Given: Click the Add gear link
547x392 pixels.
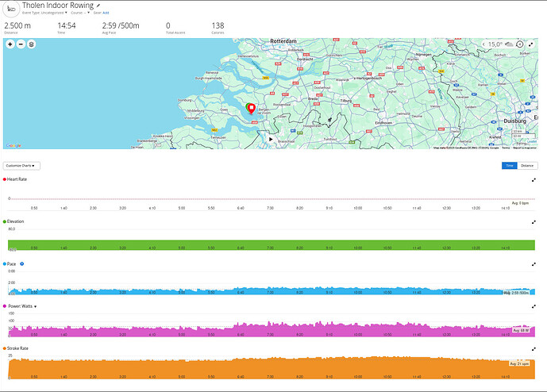Looking at the screenshot, I should coord(106,13).
